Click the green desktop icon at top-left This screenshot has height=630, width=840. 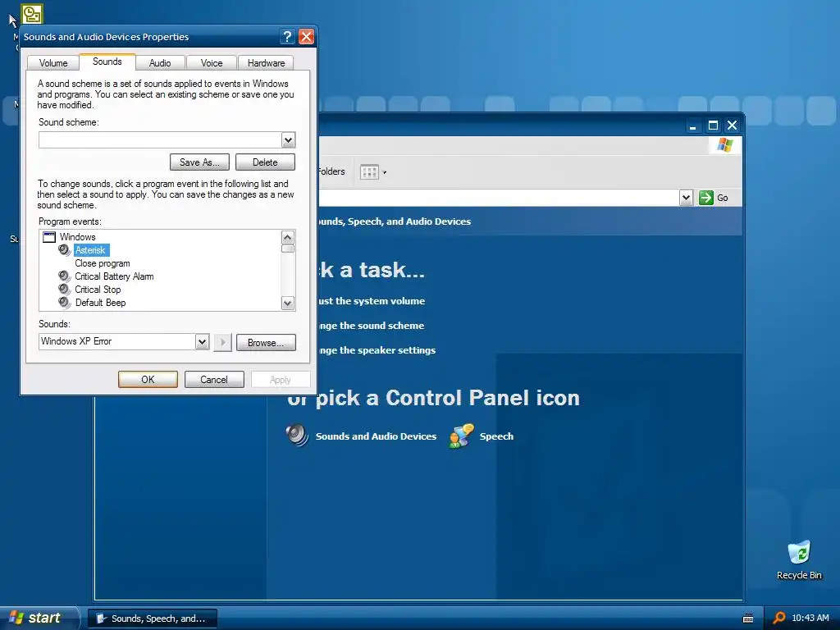click(32, 14)
